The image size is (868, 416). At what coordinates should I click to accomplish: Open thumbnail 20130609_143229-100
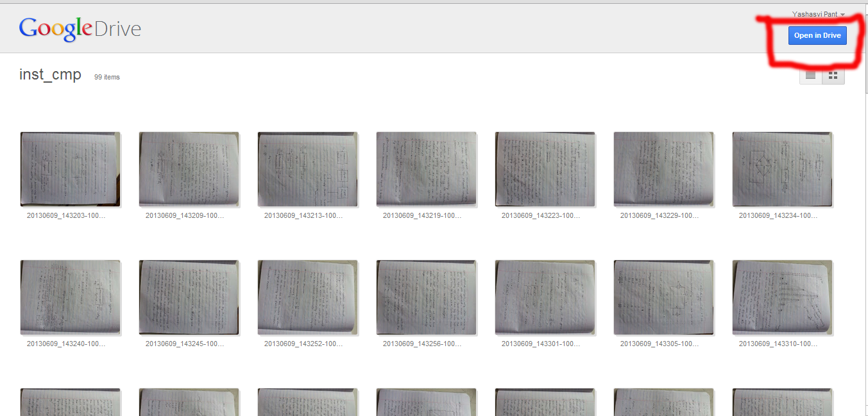click(664, 169)
